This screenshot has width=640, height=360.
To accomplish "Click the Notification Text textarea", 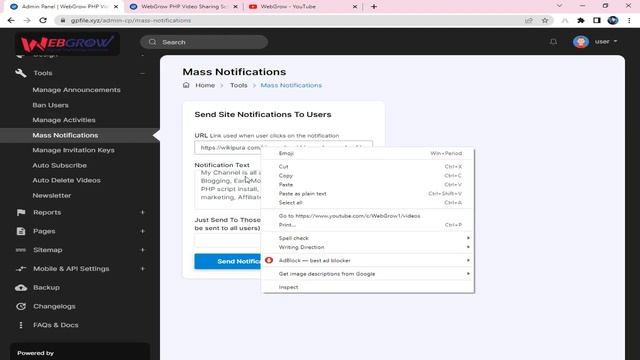I will click(228, 189).
